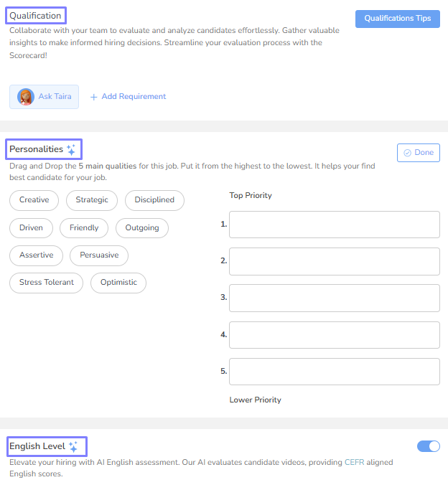Screen dimensions: 448x490
Task: Pick the Disciplined personality tag
Action: tap(154, 200)
